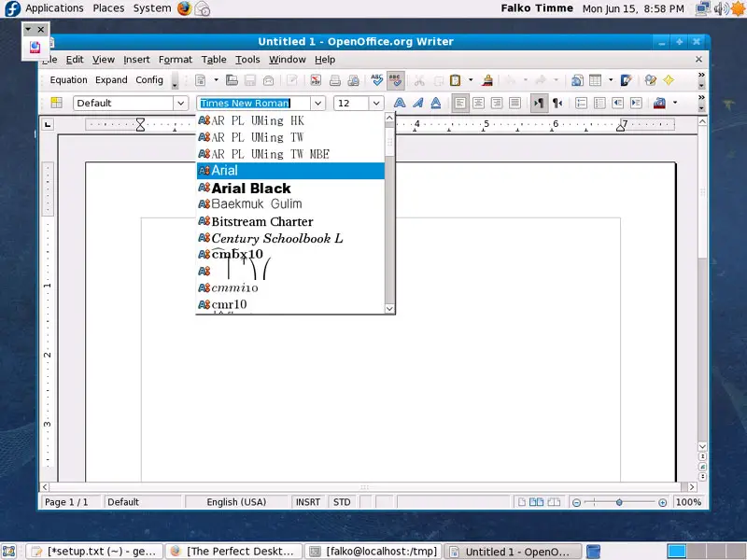
Task: Apply Italic with the slanted A icon
Action: pyautogui.click(x=417, y=103)
